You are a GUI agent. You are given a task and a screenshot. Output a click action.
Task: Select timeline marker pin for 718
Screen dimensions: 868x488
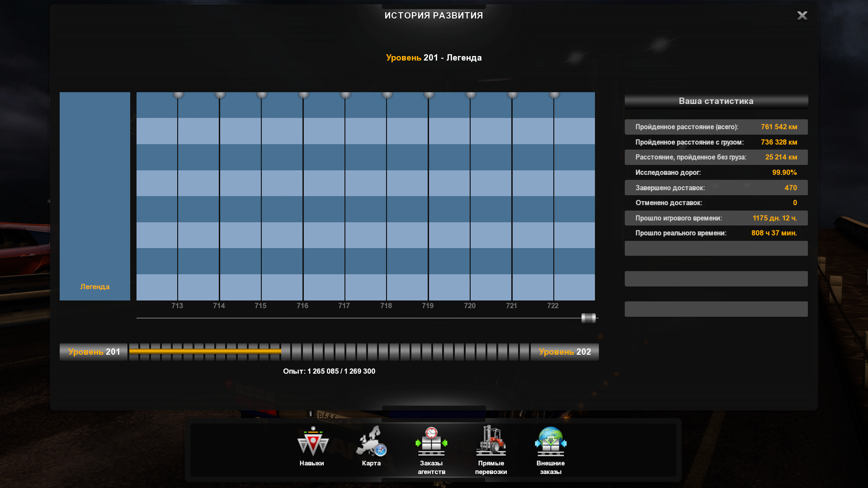[x=387, y=94]
